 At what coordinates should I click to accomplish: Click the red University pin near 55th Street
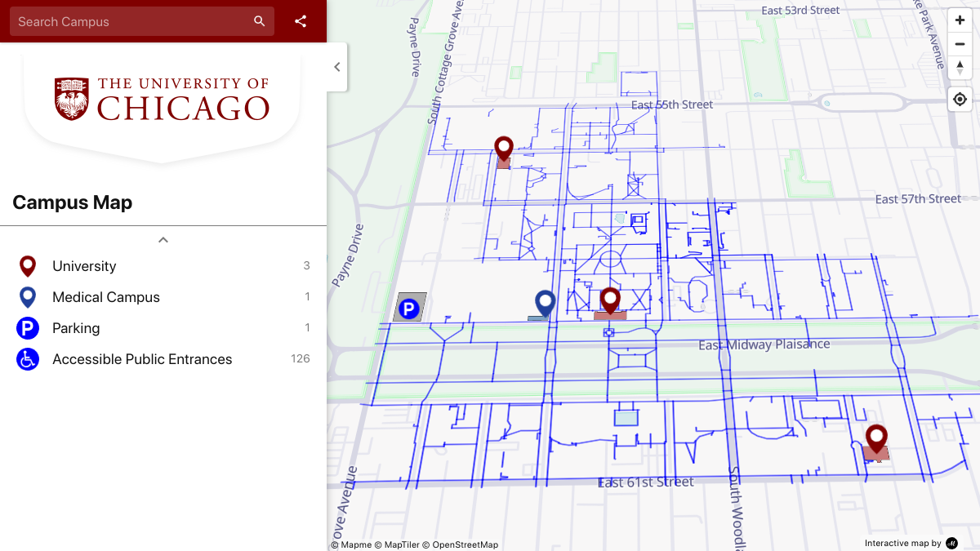pyautogui.click(x=504, y=149)
